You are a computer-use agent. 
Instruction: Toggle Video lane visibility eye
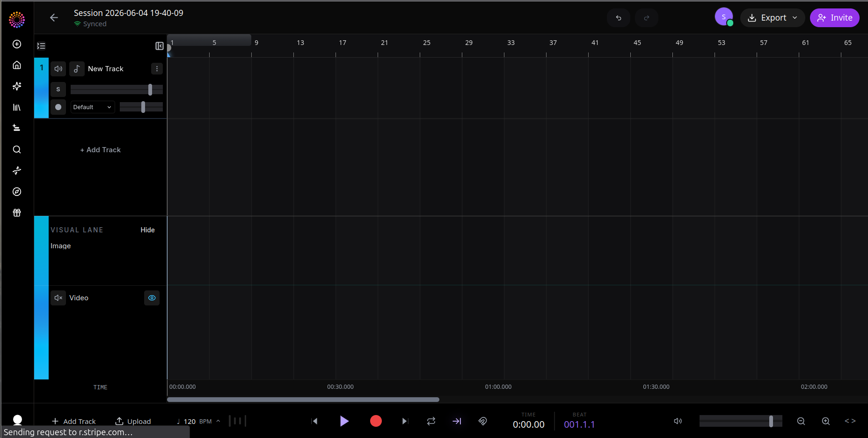click(152, 298)
